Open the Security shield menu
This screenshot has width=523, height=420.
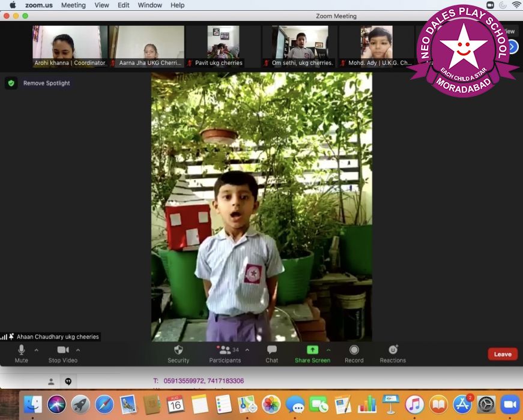178,353
